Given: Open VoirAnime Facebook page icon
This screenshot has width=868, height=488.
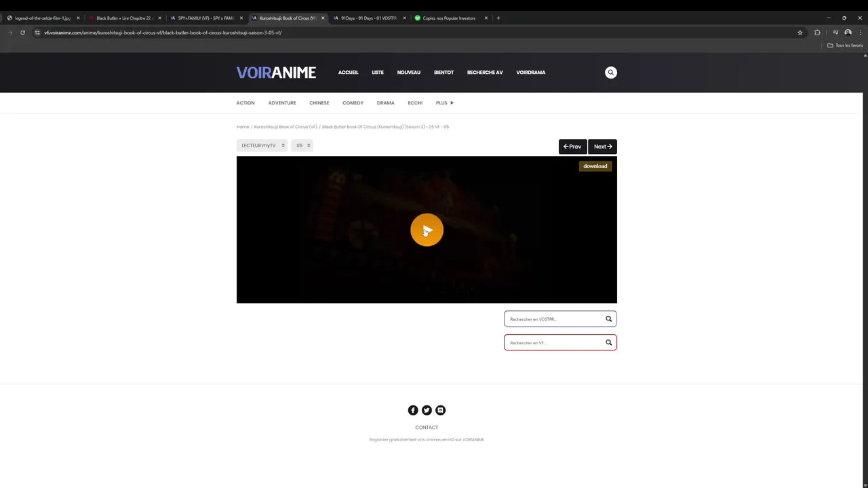Looking at the screenshot, I should coord(413,410).
